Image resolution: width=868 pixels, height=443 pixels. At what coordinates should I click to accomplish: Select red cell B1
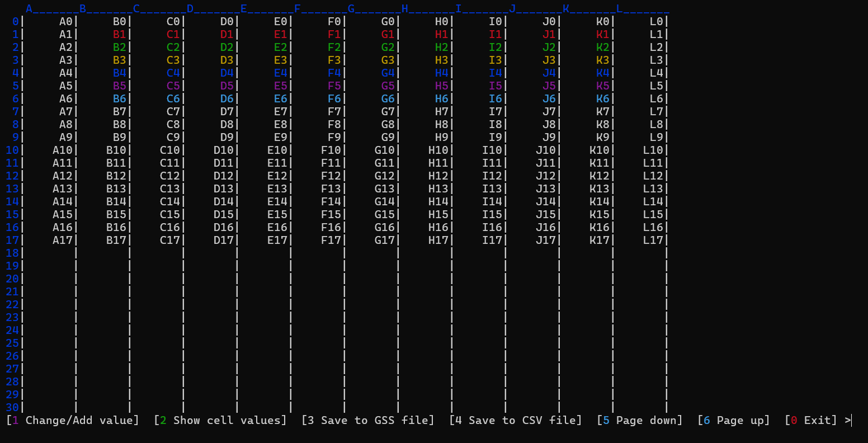(x=120, y=35)
